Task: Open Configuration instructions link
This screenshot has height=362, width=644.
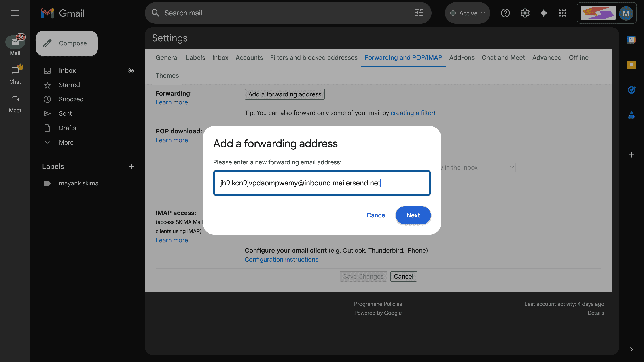Action: pyautogui.click(x=281, y=260)
